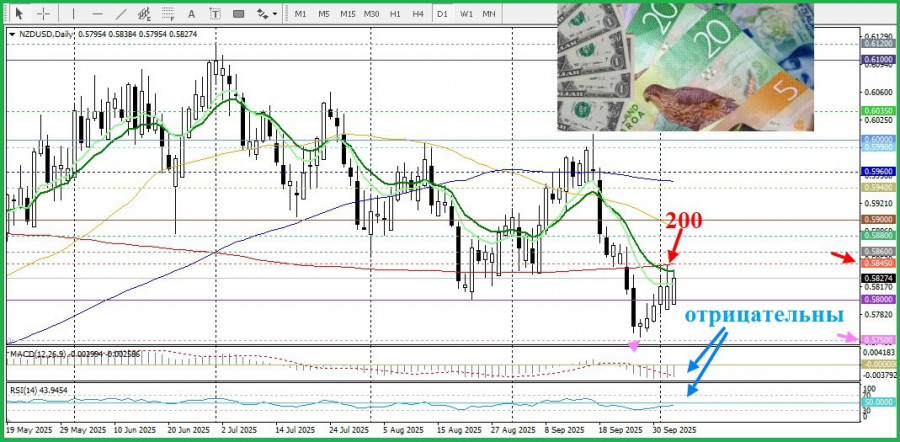Enable the H4 timeframe

pos(418,14)
